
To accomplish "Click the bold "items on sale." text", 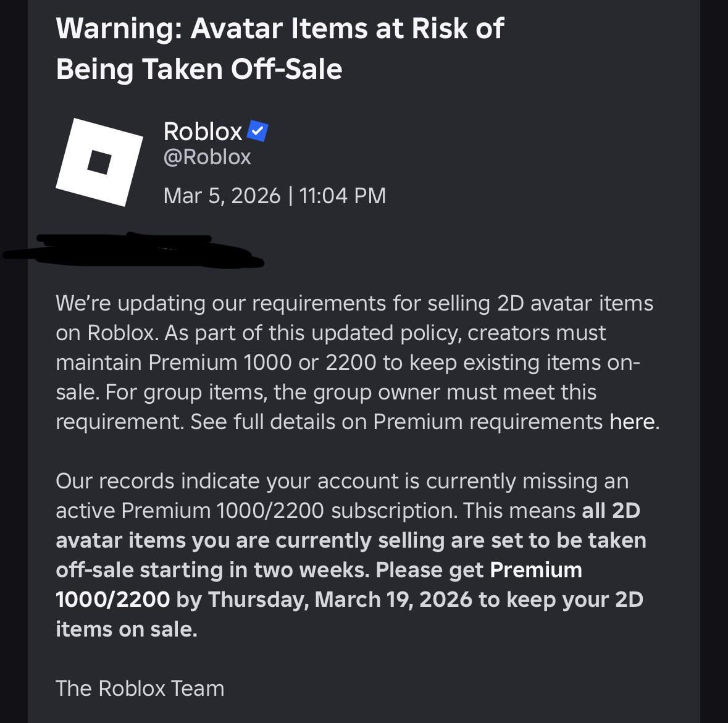I will pyautogui.click(x=127, y=629).
